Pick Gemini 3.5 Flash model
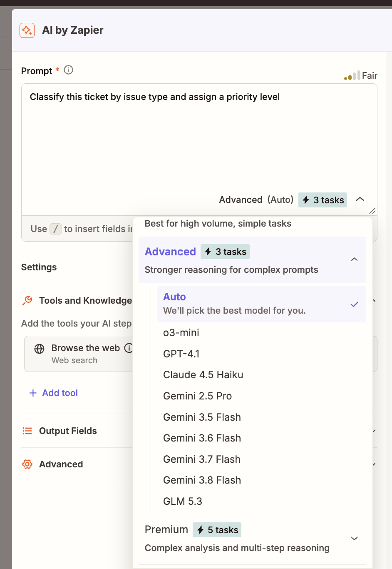This screenshot has width=392, height=569. (x=202, y=417)
